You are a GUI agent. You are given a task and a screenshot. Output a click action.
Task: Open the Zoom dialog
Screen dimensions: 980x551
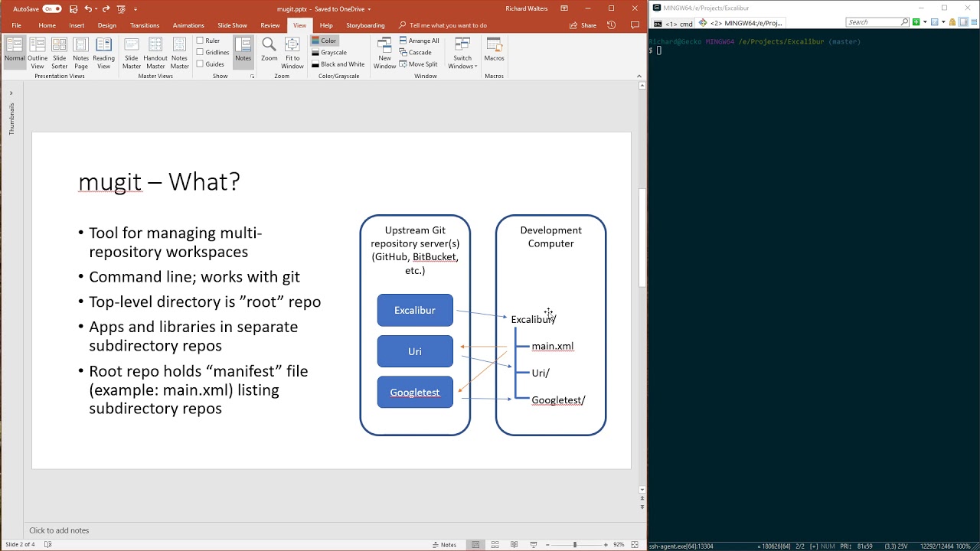(269, 49)
